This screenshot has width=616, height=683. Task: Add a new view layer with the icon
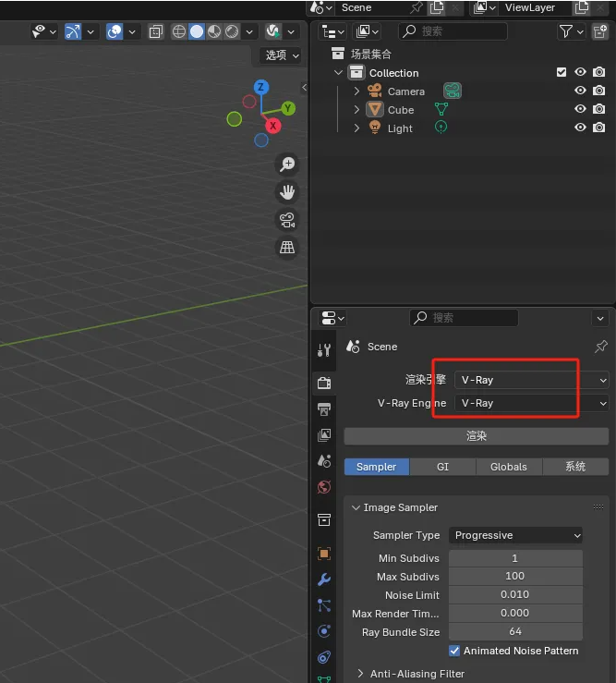582,7
